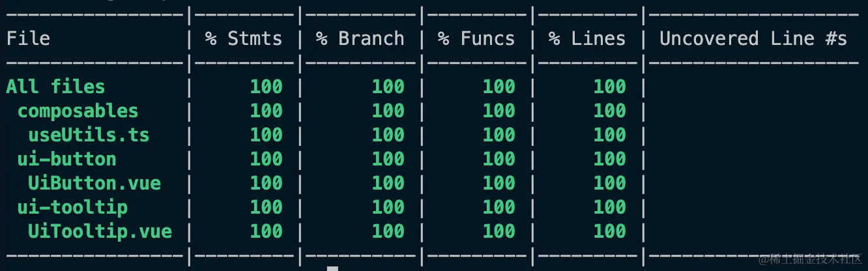Select the '% Branch' column header
Viewport: 868px width, 271px height.
pos(360,38)
